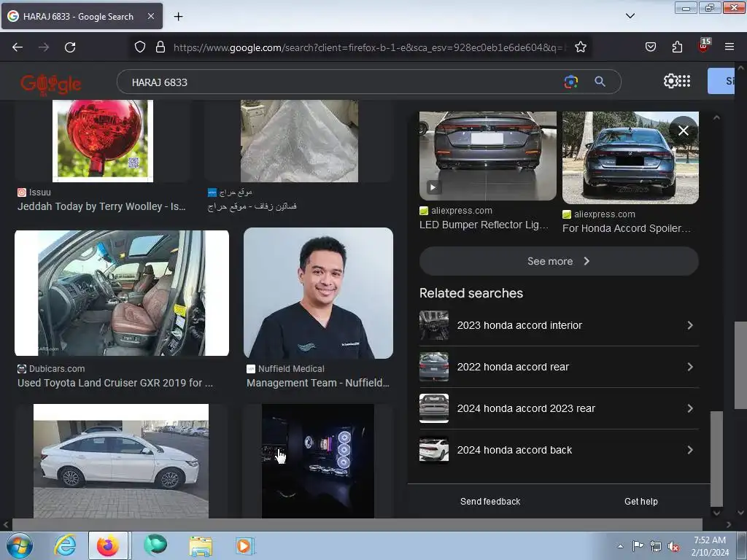List all tabs dropdown arrow
The image size is (747, 560).
tap(630, 16)
